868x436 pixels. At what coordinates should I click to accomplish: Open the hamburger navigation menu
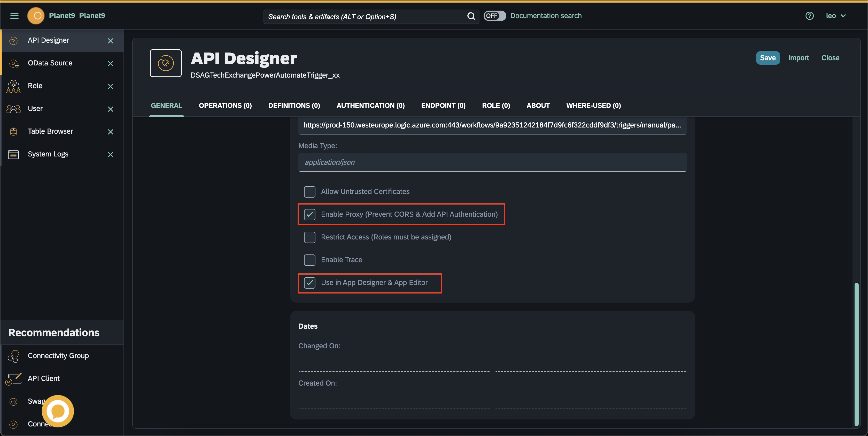point(14,16)
